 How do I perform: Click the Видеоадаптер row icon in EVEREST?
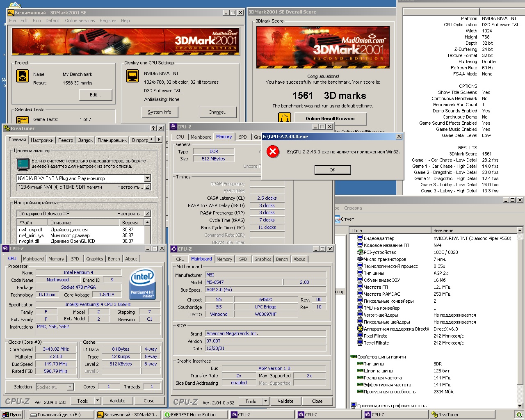(360, 238)
